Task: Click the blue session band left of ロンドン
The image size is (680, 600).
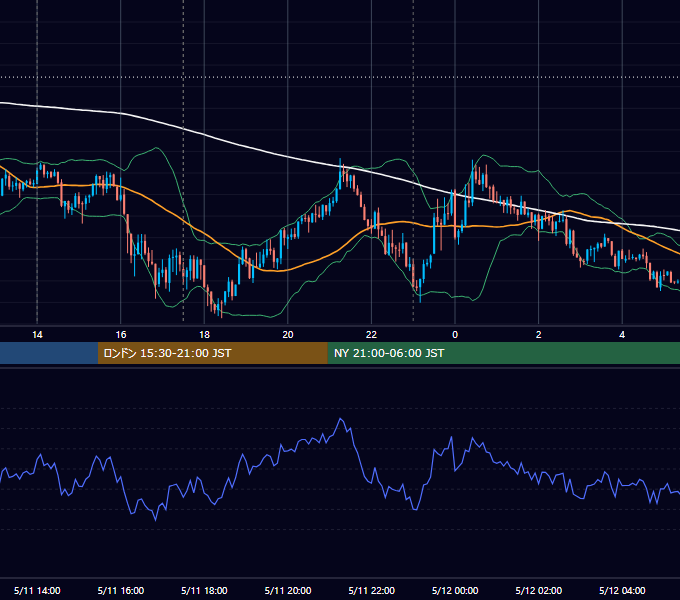Action: click(49, 353)
